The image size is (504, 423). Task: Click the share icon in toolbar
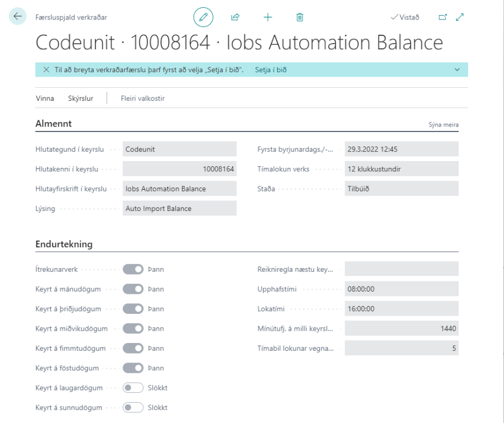coord(235,17)
